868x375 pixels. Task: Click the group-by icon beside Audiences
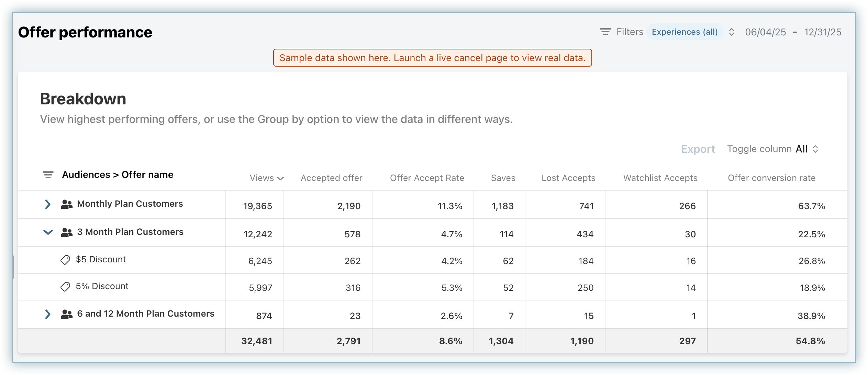[x=48, y=175]
